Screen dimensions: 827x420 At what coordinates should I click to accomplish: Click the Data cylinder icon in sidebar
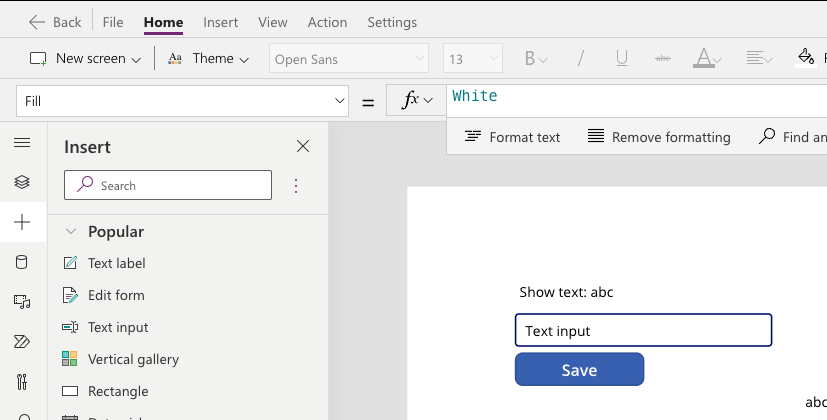coord(22,262)
